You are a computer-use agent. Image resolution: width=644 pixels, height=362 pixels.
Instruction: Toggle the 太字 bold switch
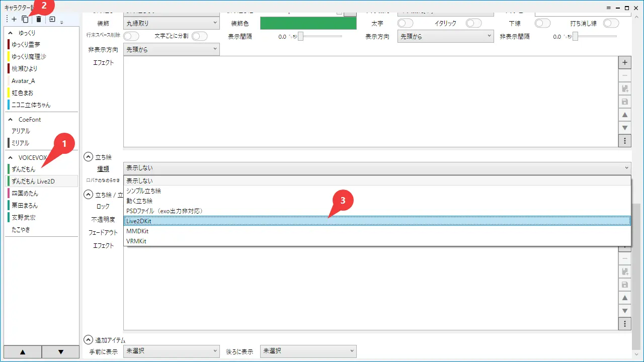(405, 23)
